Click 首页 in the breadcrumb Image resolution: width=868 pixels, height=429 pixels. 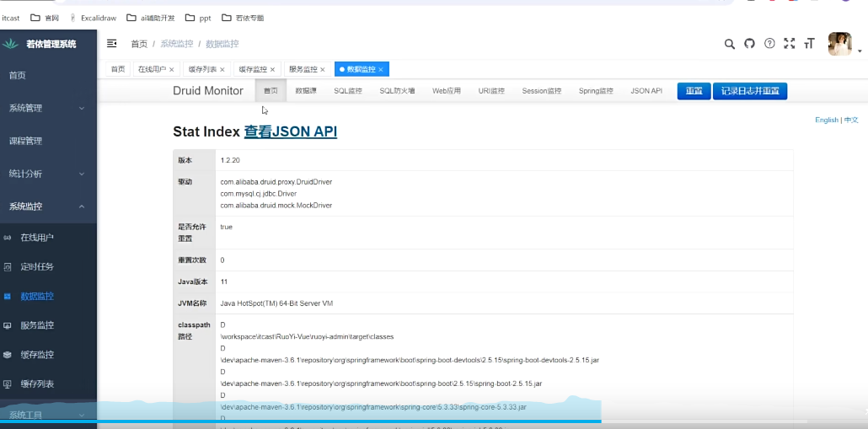coord(139,44)
